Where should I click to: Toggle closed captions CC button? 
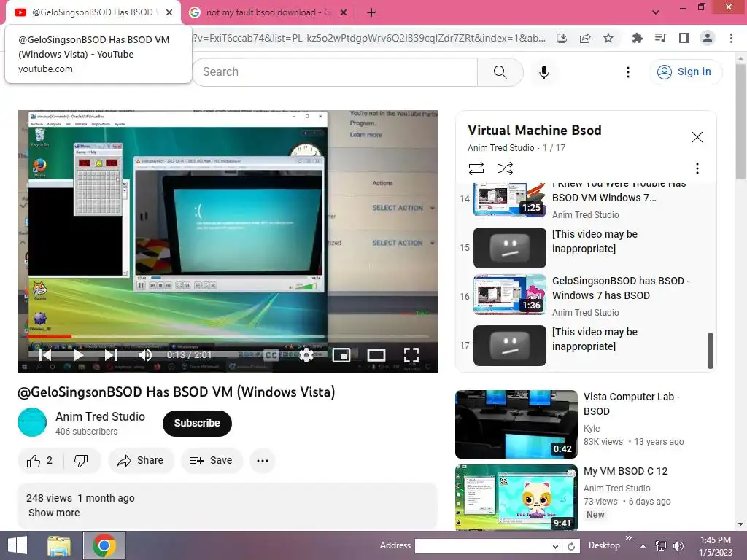click(271, 355)
